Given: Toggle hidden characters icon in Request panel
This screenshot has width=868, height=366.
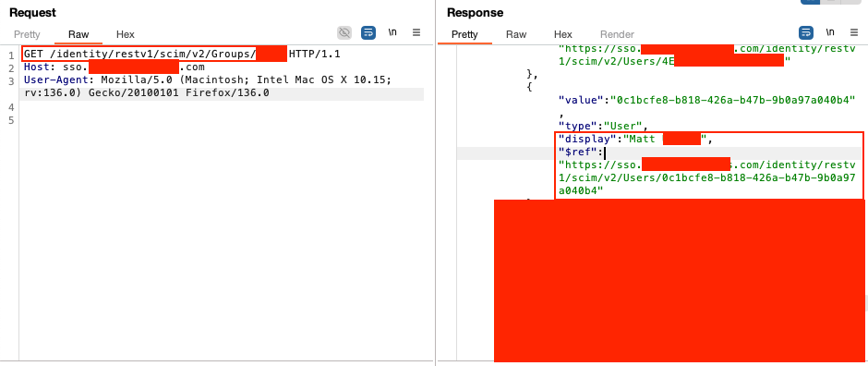Looking at the screenshot, I should point(344,33).
